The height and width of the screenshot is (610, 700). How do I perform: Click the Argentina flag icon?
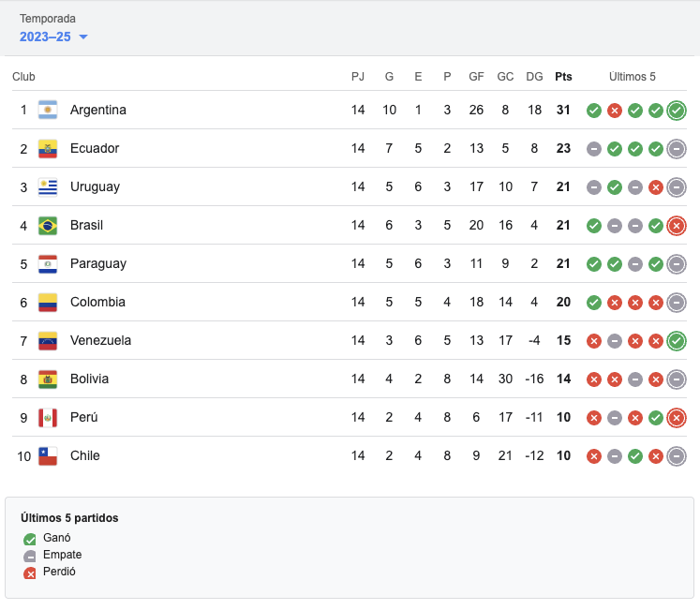[x=48, y=110]
